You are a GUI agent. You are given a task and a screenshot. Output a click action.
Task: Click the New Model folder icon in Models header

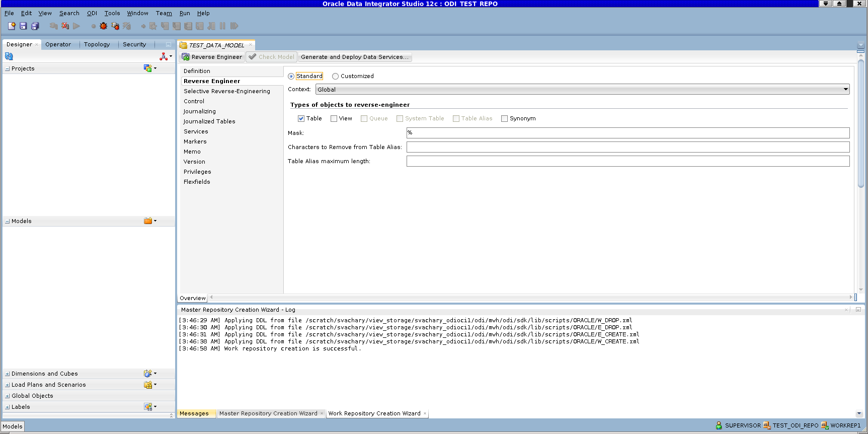click(x=148, y=221)
